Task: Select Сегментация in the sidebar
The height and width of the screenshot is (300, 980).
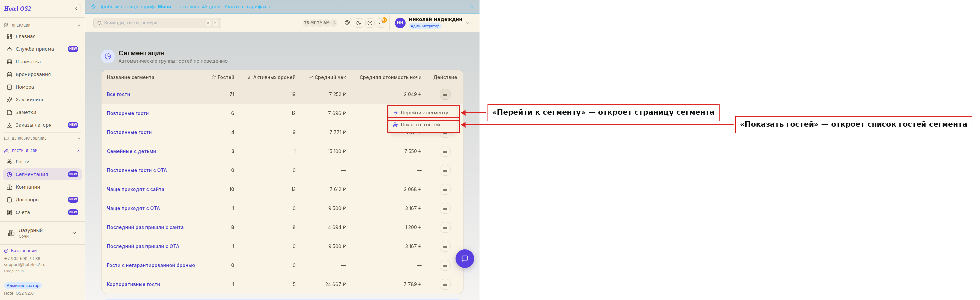Action: point(42,174)
